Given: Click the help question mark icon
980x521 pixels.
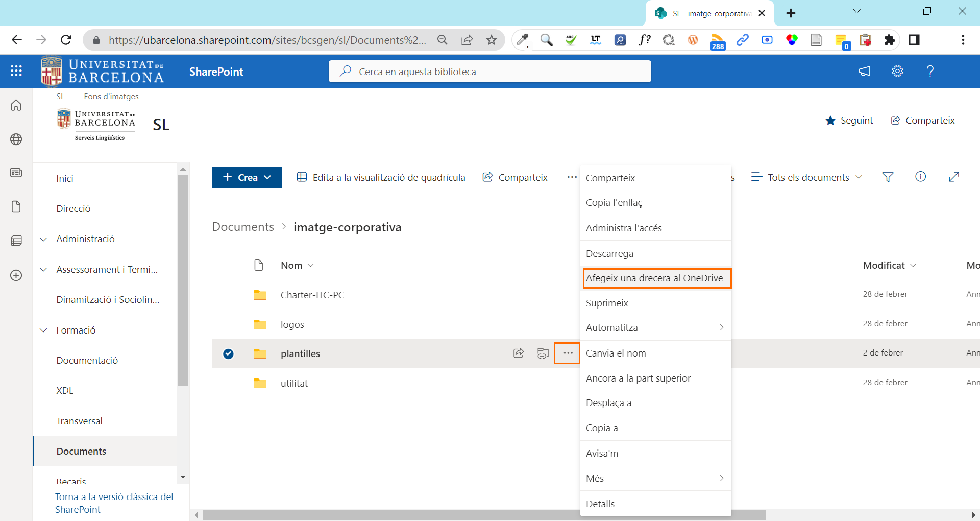Looking at the screenshot, I should coord(930,71).
